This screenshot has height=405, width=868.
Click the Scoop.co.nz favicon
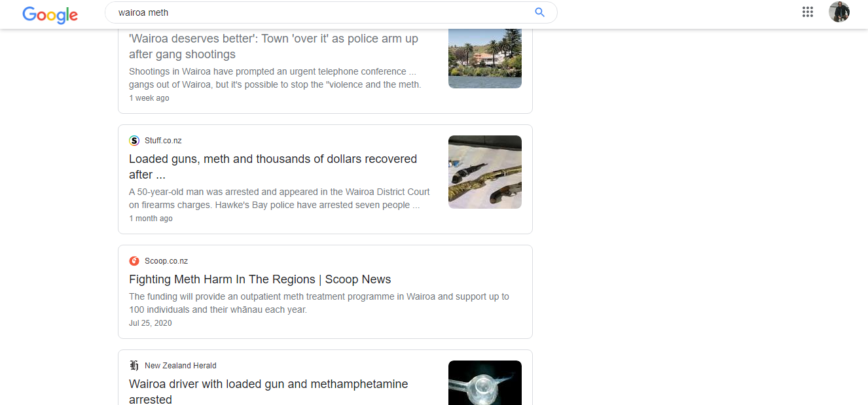[134, 261]
